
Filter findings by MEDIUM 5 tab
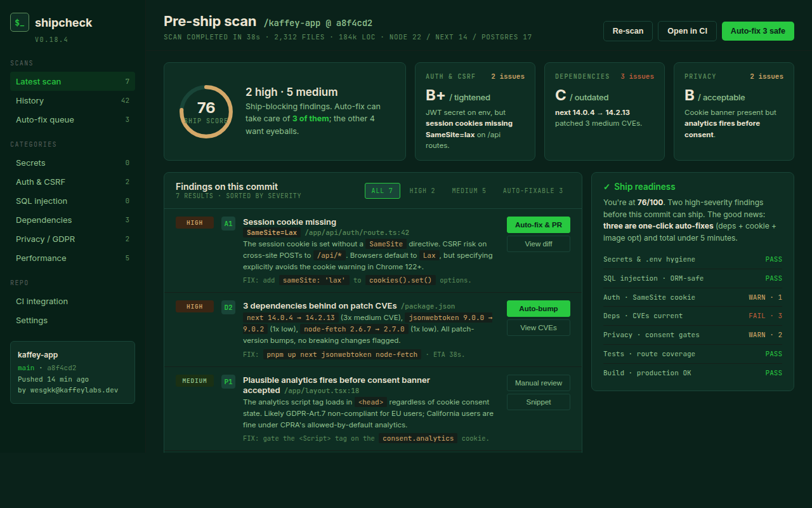tap(469, 190)
